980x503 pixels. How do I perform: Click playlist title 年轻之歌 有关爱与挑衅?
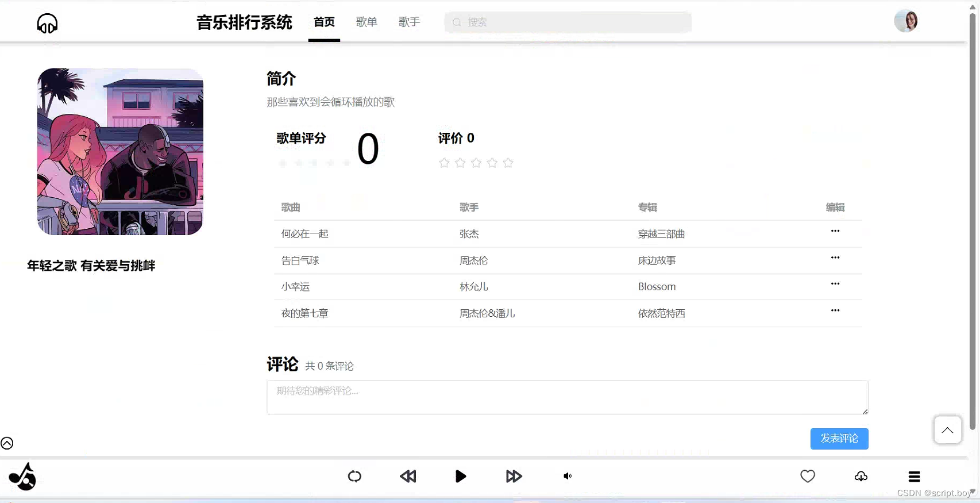click(91, 266)
